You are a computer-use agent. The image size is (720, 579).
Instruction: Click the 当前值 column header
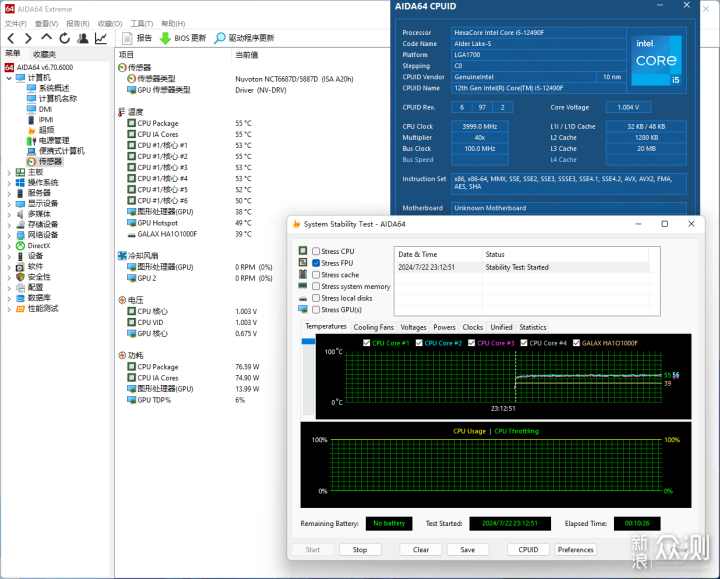click(x=247, y=55)
